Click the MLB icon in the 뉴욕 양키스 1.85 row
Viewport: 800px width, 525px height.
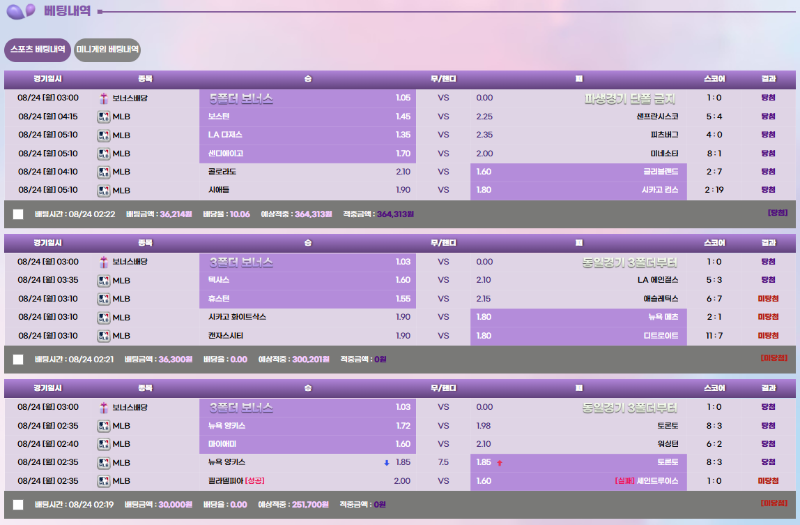104,463
